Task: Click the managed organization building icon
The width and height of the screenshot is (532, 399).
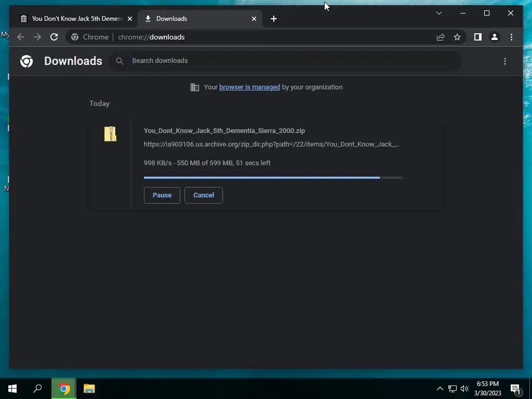Action: coord(195,87)
